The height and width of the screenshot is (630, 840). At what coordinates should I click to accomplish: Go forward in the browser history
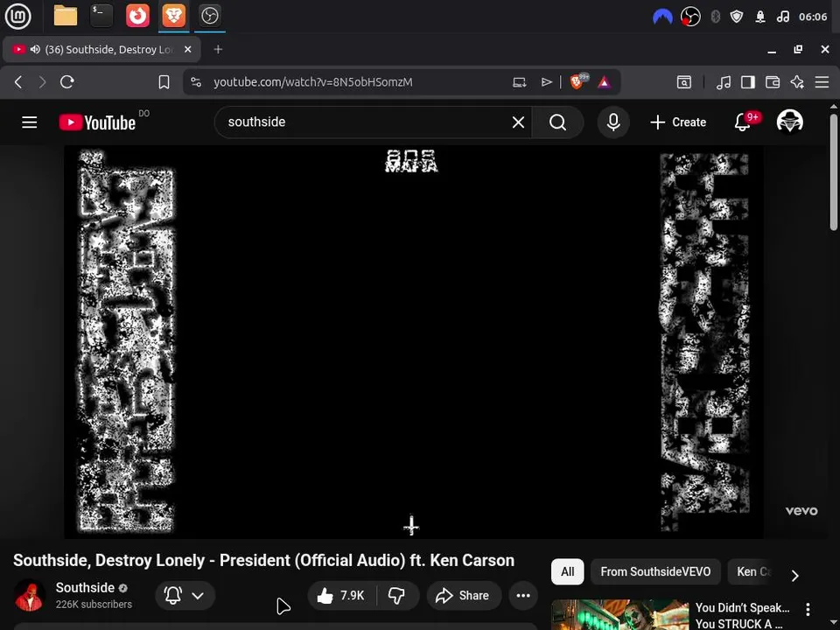(x=42, y=82)
